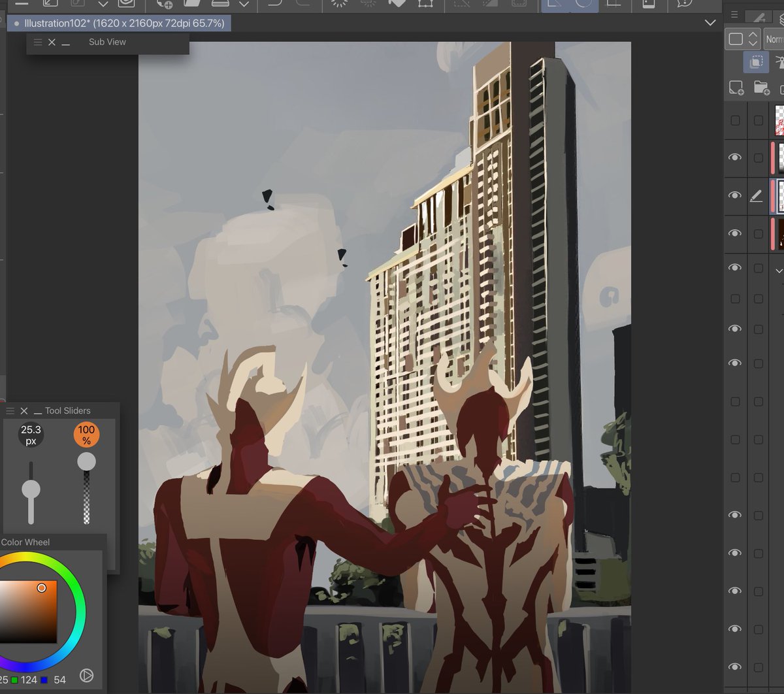Image resolution: width=784 pixels, height=694 pixels.
Task: Open the canvas tab list chevron
Action: tap(710, 23)
